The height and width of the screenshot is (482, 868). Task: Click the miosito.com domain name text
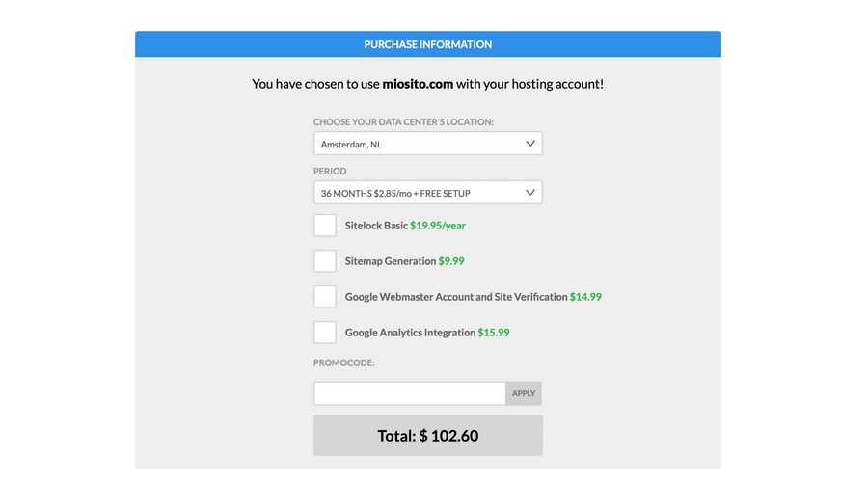coord(418,84)
